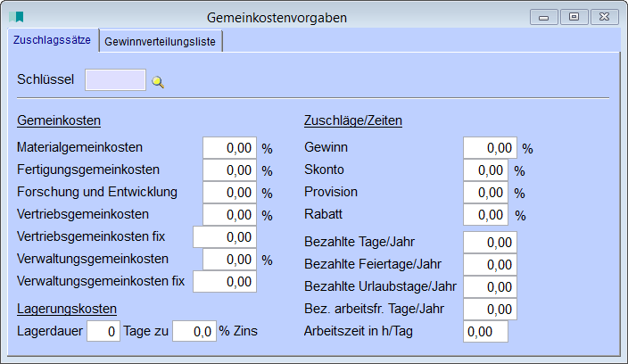628x364 pixels.
Task: Maximize the Gemeinkostenvorgaben window
Action: (574, 17)
